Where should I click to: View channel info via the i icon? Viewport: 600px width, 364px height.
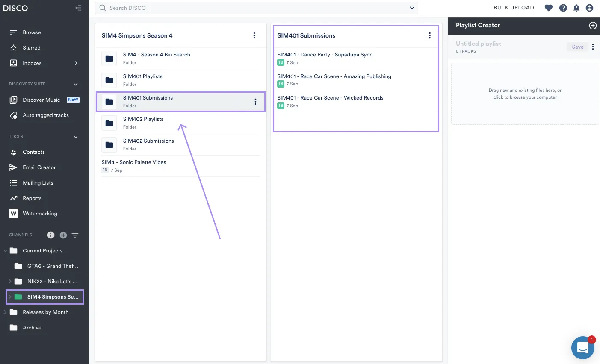(x=50, y=235)
